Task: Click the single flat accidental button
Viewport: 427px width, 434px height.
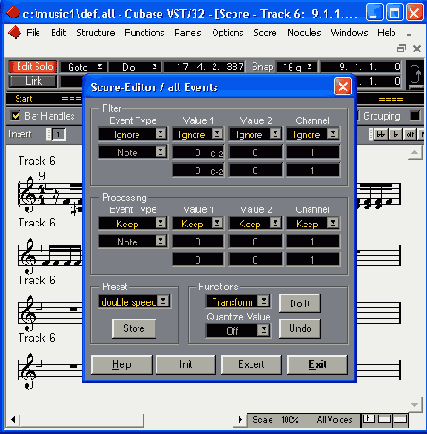Action: (395, 134)
